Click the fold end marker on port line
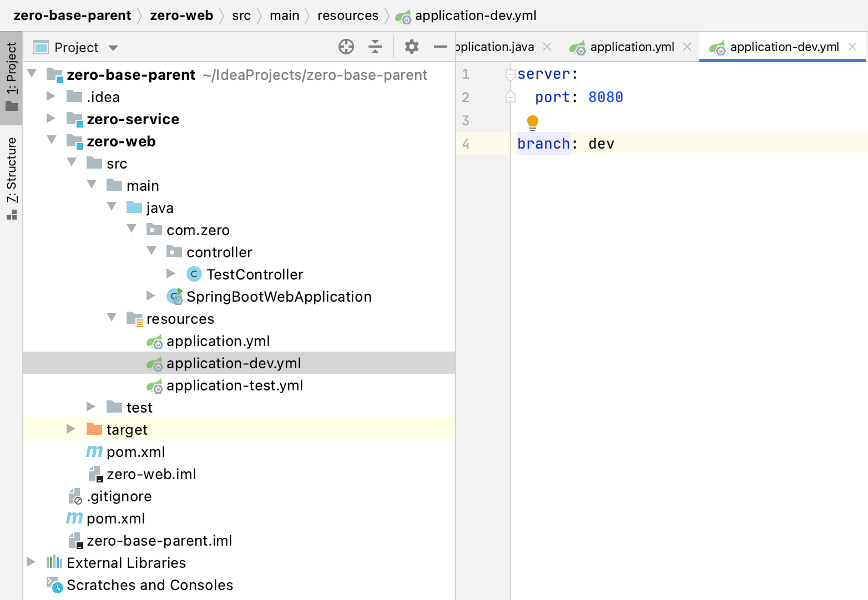This screenshot has width=868, height=600. coord(511,98)
